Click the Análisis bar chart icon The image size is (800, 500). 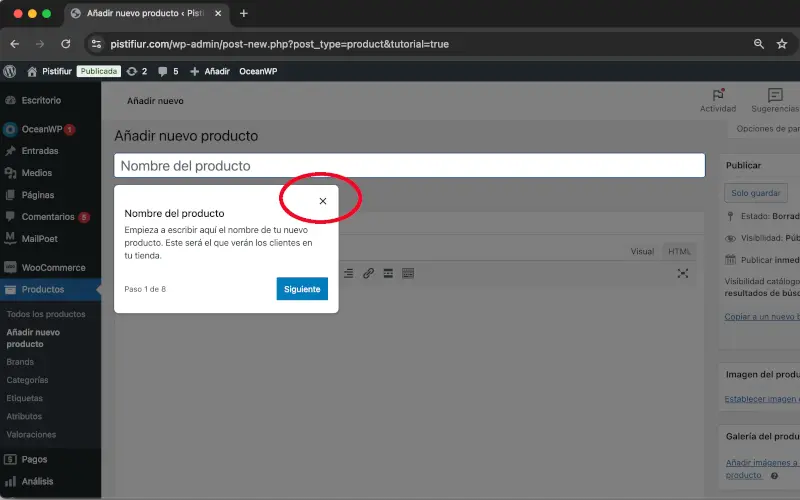(x=10, y=482)
